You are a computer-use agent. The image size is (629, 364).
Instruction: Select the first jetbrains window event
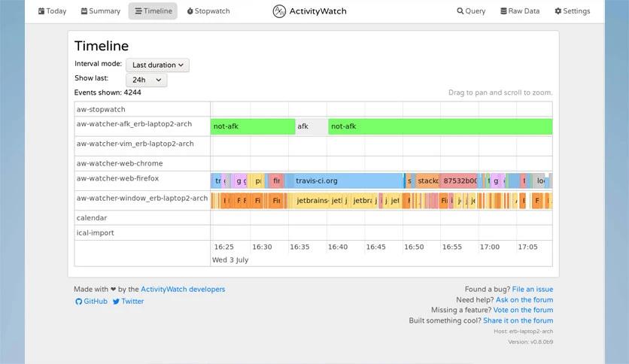312,201
